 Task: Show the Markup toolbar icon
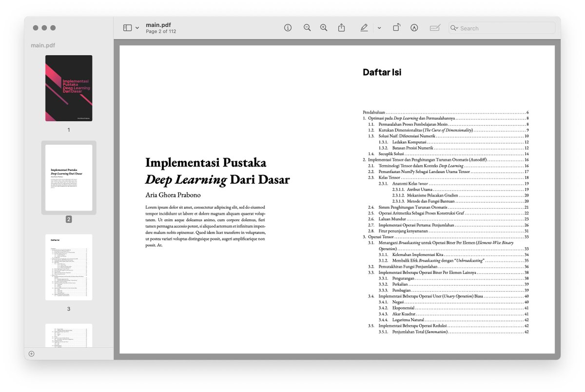414,28
